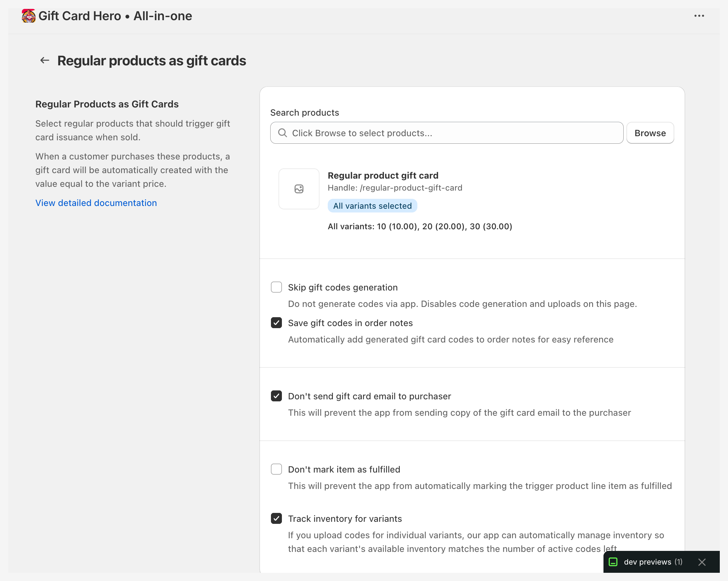
Task: Uncheck Don't send gift card email to purchaser
Action: point(276,396)
